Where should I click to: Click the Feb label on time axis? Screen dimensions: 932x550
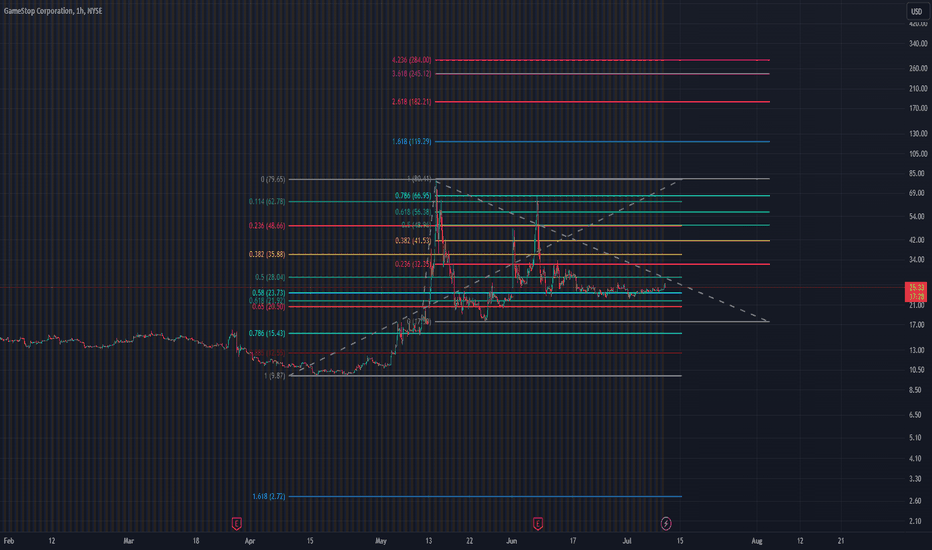pyautogui.click(x=8, y=541)
